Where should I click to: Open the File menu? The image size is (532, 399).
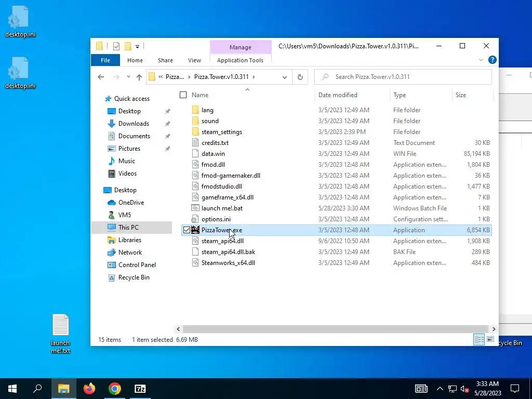coord(105,60)
